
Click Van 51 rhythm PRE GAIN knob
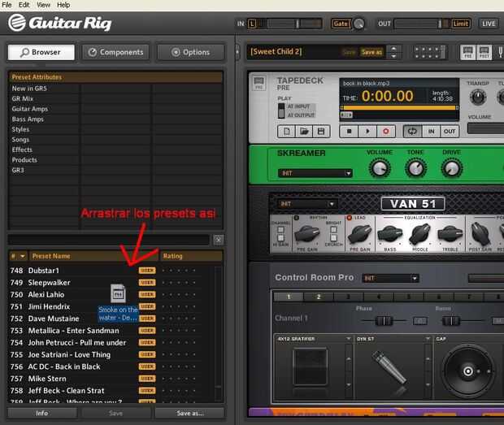306,234
